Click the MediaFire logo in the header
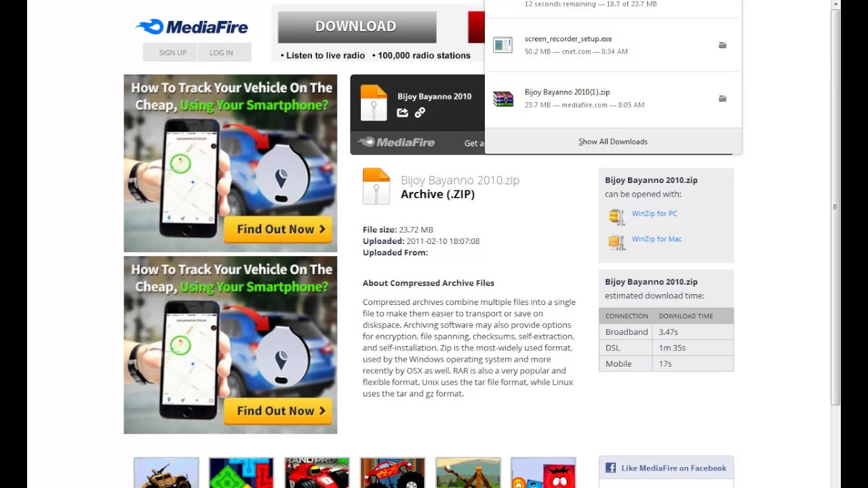 coord(192,27)
